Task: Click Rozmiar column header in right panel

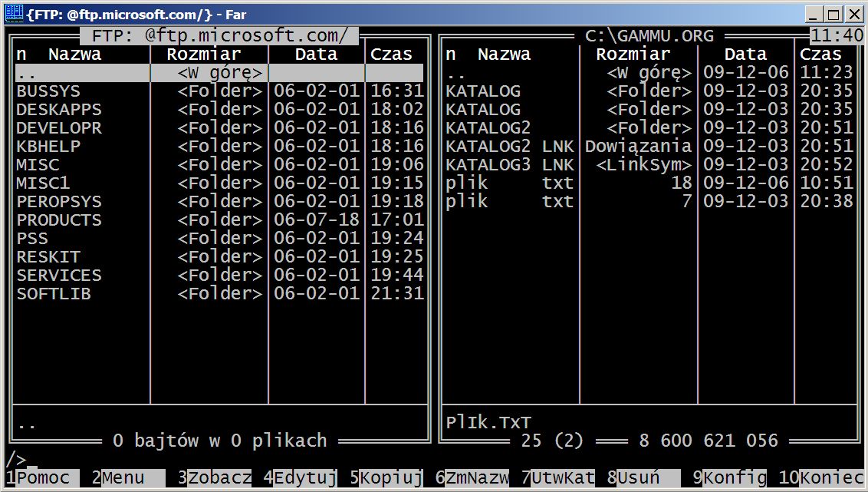Action: coord(633,54)
